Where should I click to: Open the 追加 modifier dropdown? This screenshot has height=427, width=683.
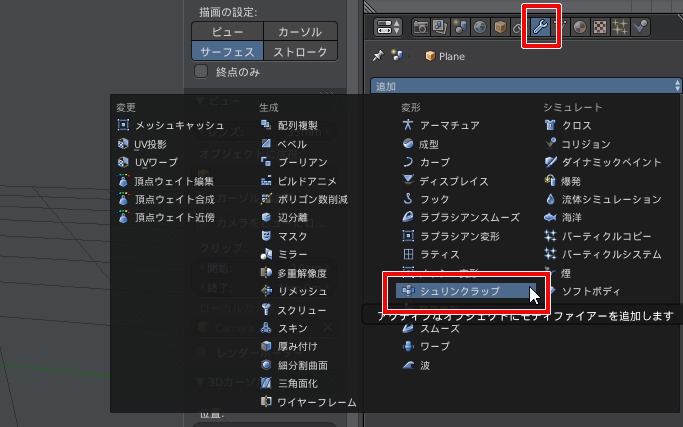pyautogui.click(x=526, y=86)
